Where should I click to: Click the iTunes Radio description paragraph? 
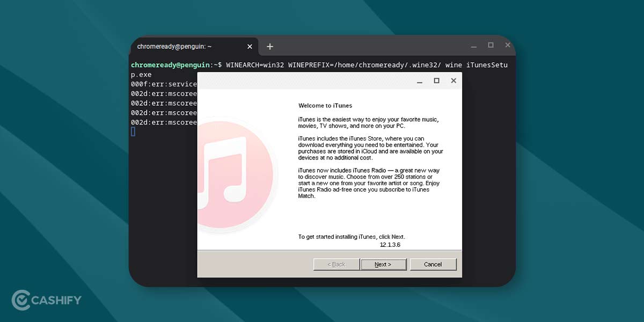coord(370,182)
